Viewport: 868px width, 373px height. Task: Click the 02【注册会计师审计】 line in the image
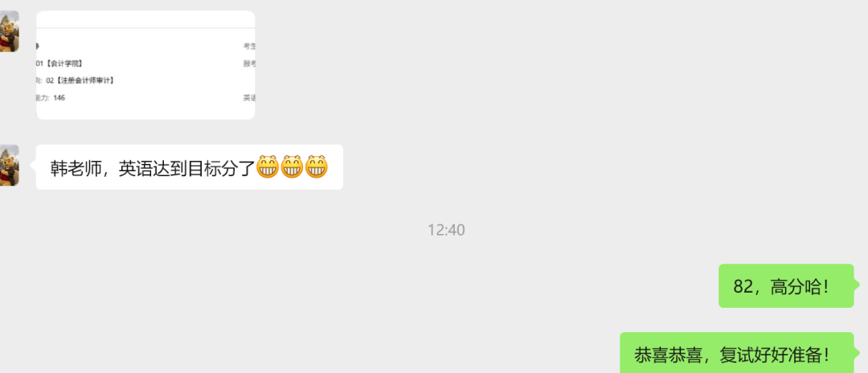point(80,81)
